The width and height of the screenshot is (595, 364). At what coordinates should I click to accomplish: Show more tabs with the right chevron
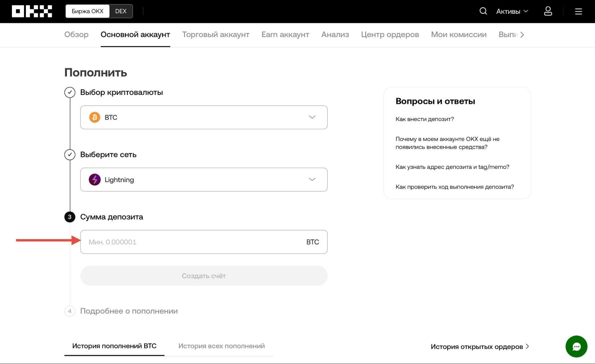pyautogui.click(x=522, y=35)
